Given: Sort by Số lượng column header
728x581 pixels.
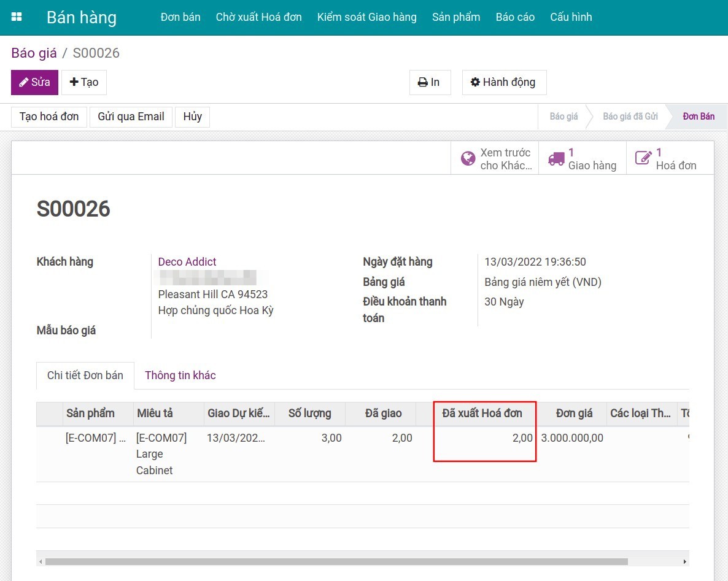Looking at the screenshot, I should tap(310, 414).
